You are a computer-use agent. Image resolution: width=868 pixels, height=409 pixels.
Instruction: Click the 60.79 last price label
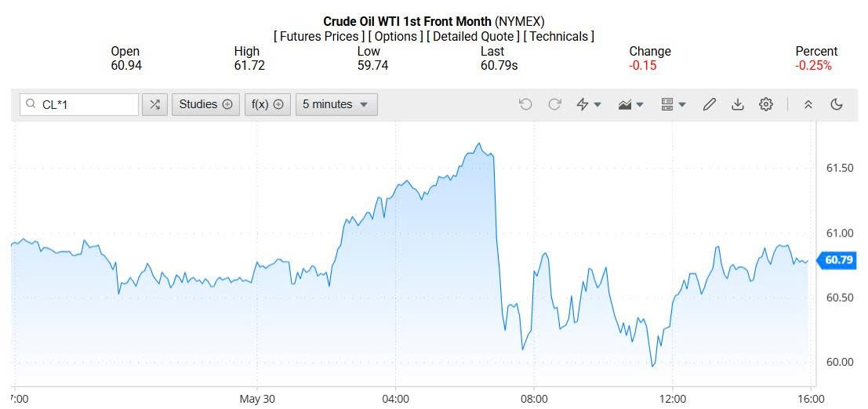pos(837,260)
